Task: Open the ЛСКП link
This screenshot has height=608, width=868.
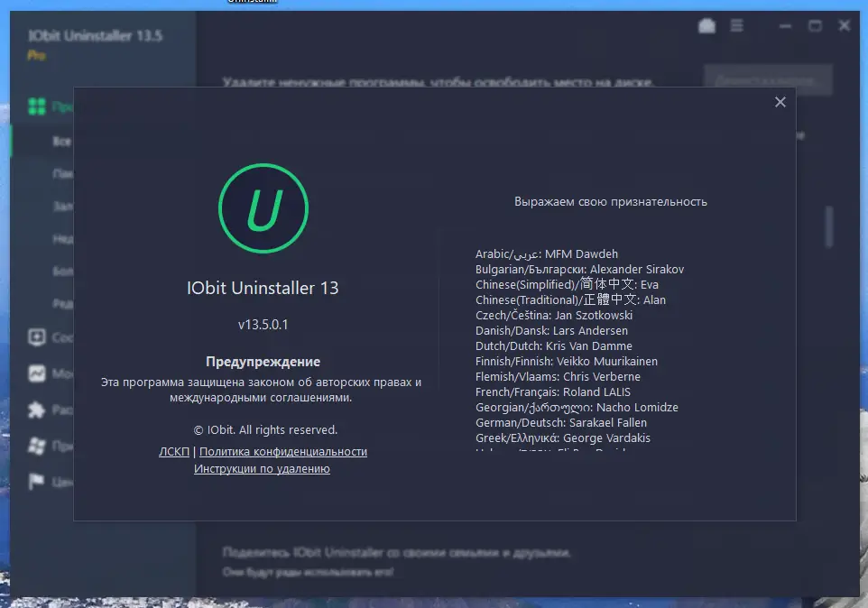Action: click(x=174, y=451)
